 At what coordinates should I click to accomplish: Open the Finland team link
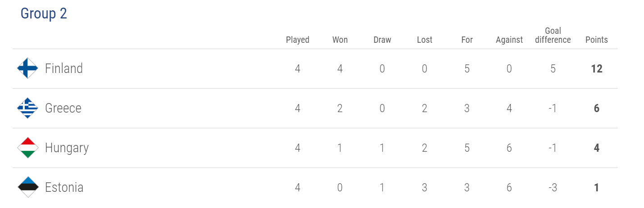(64, 68)
